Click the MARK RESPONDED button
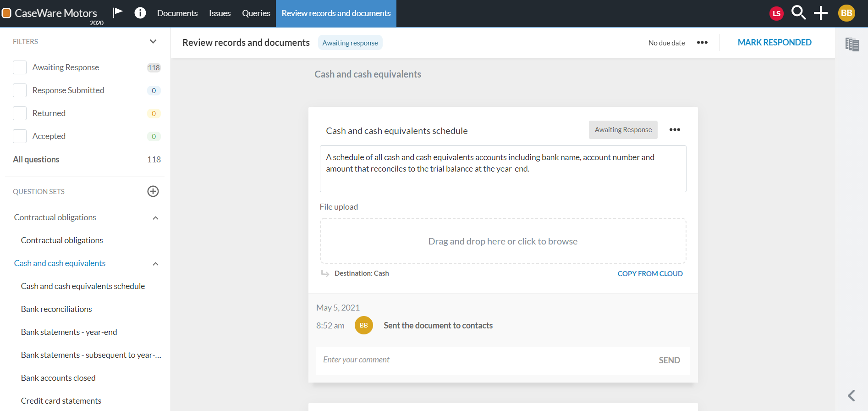This screenshot has width=868, height=411. pyautogui.click(x=775, y=43)
